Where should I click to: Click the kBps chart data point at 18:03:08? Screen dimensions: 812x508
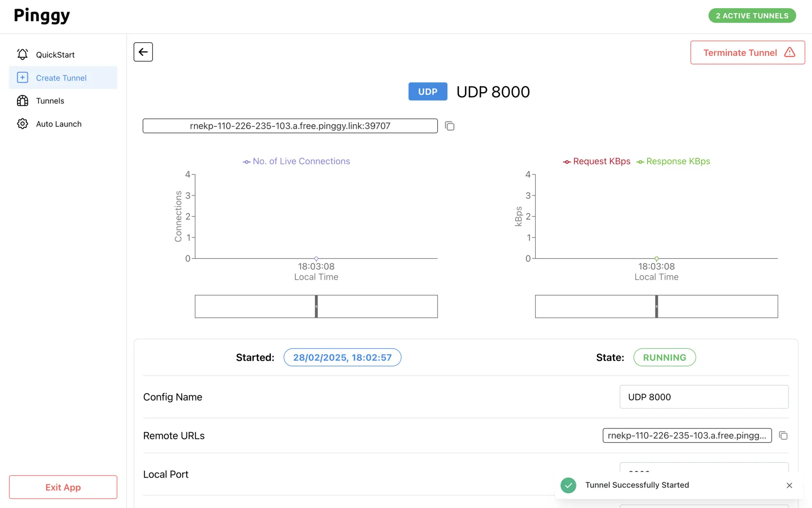[657, 259]
